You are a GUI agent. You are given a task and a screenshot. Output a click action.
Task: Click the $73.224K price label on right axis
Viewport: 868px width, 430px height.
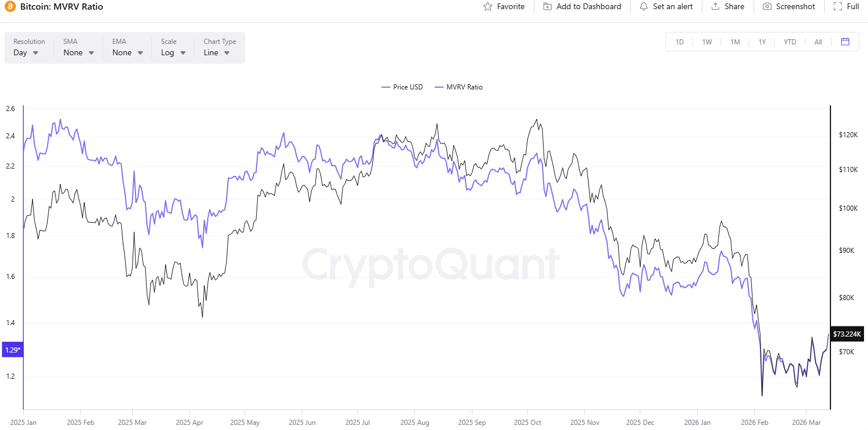pos(846,334)
